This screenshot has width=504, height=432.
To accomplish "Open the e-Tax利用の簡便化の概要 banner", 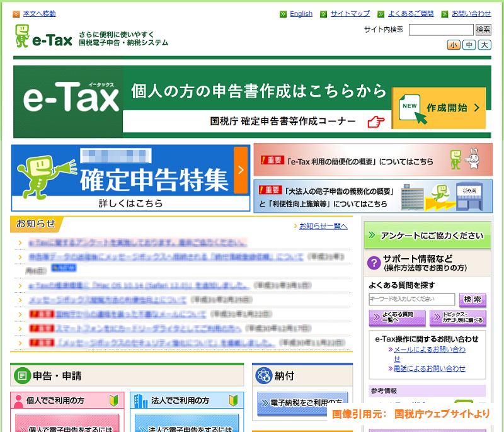I will 373,159.
